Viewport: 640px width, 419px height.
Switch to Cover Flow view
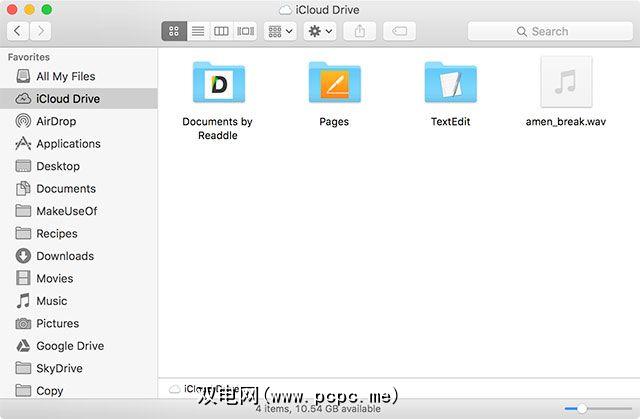245,31
